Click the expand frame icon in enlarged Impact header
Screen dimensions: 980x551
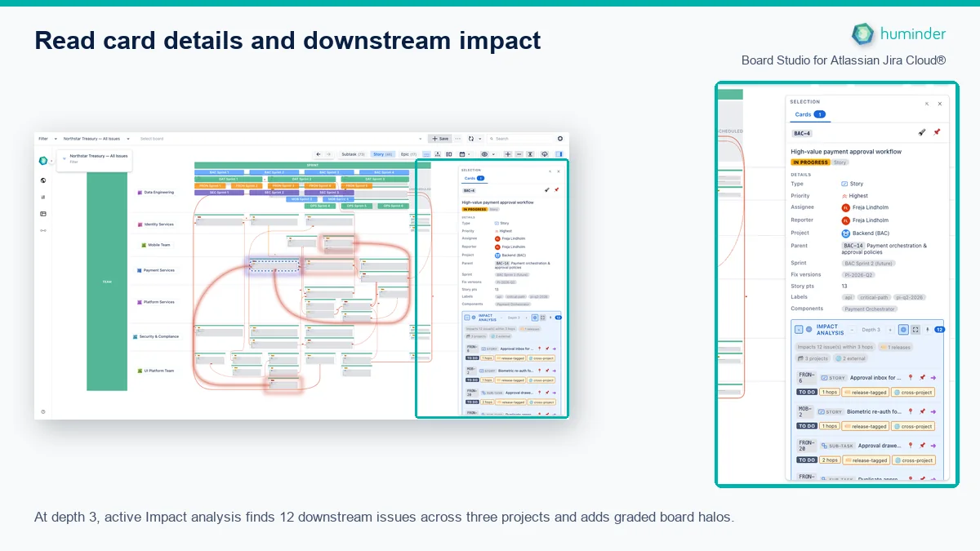(915, 330)
